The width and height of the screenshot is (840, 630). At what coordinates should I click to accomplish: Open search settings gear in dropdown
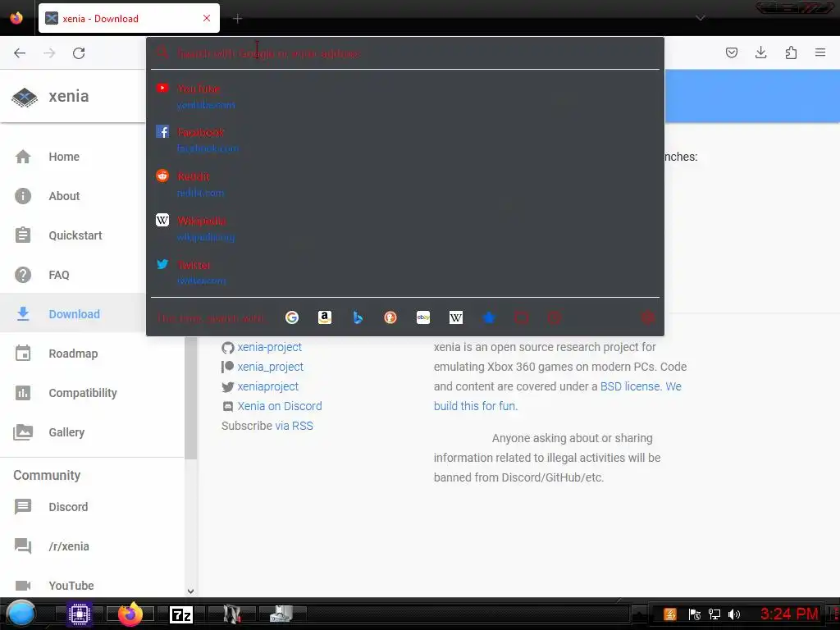pos(648,317)
